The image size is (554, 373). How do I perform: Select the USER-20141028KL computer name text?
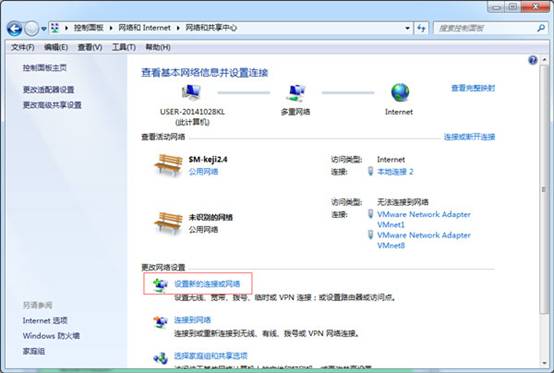click(192, 112)
